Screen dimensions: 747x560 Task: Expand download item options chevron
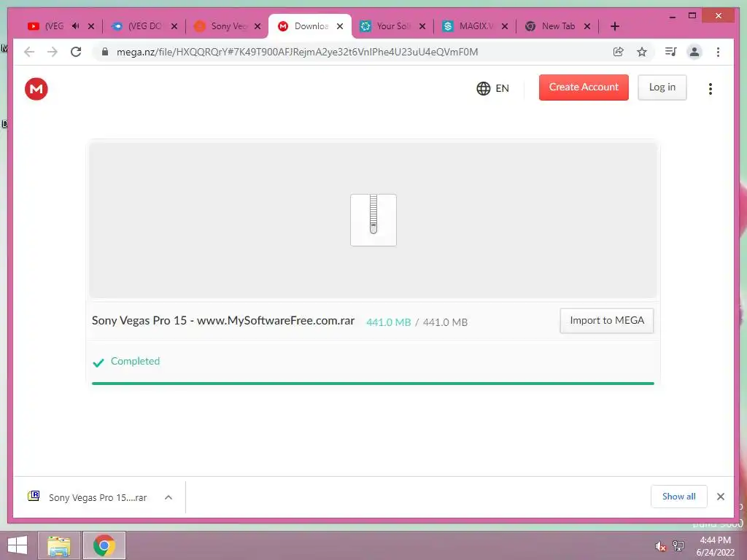point(169,497)
